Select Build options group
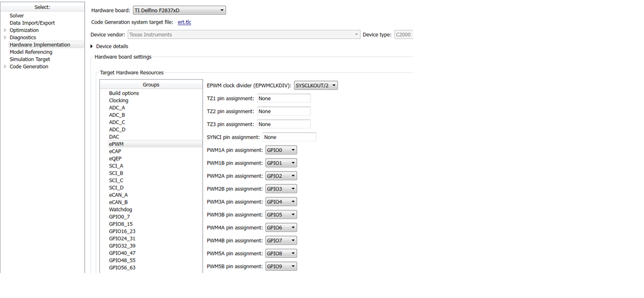Image resolution: width=644 pixels, height=298 pixels. [x=124, y=93]
